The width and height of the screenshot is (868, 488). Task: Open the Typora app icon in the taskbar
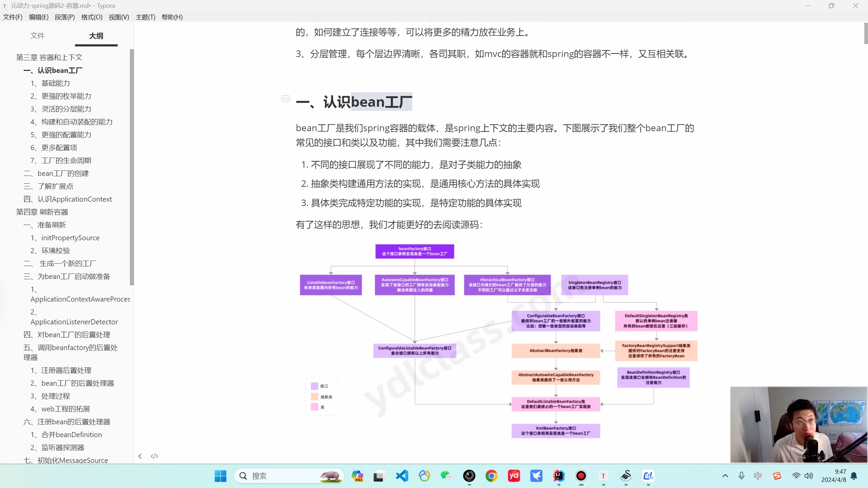(604, 476)
